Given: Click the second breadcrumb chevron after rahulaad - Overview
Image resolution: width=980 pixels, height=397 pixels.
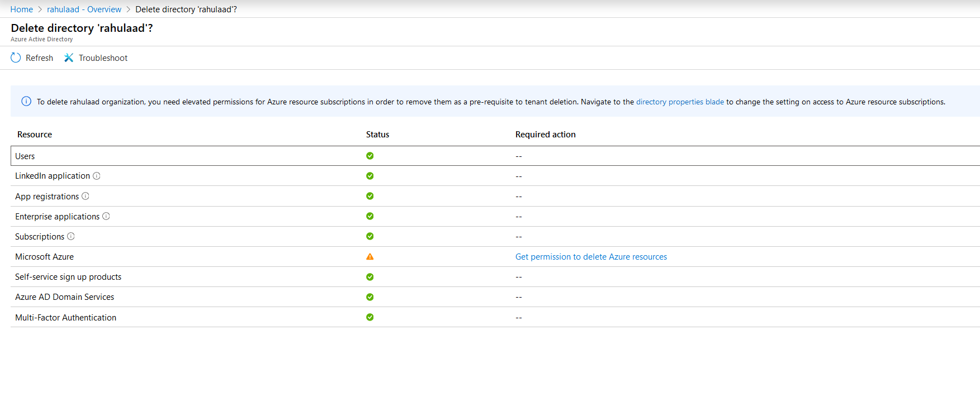Looking at the screenshot, I should click(129, 9).
